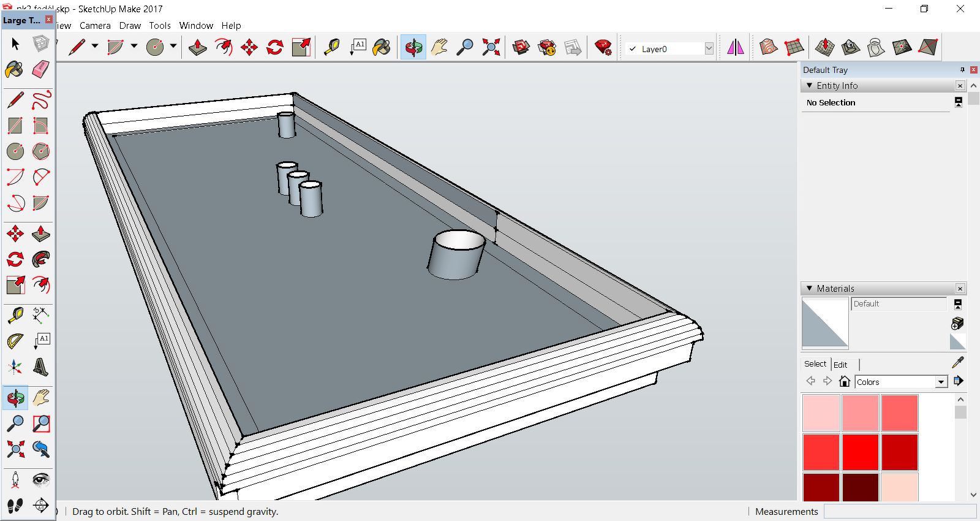
Task: Activate the Freehand drawing tool
Action: [40, 100]
